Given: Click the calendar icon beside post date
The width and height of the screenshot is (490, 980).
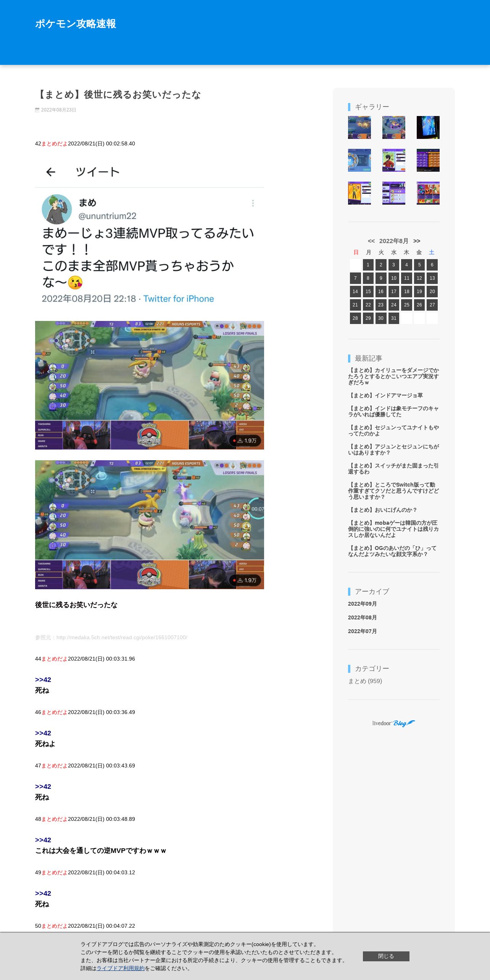Looking at the screenshot, I should [x=37, y=110].
